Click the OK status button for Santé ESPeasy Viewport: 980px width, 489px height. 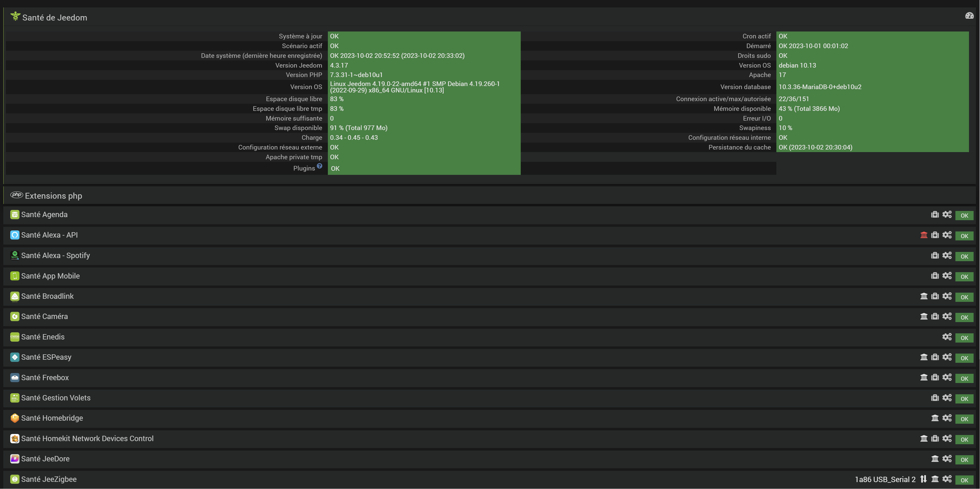[x=964, y=358]
